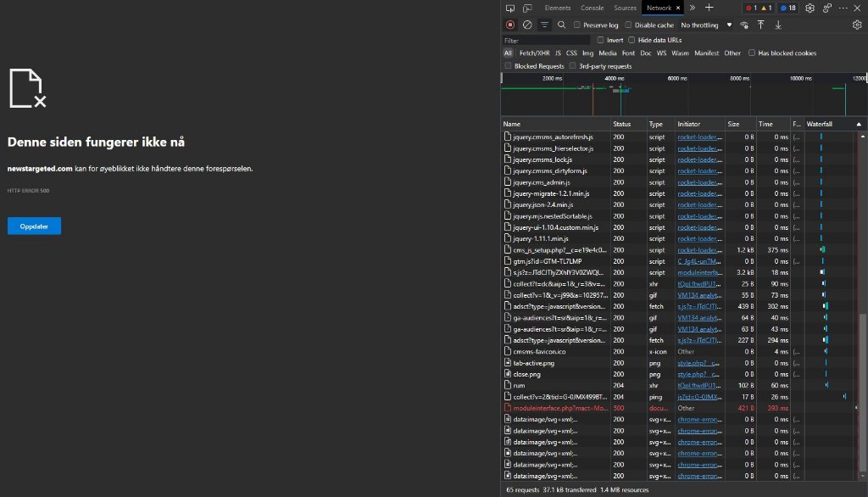
Task: Toggle device emulation icon
Action: coord(527,8)
